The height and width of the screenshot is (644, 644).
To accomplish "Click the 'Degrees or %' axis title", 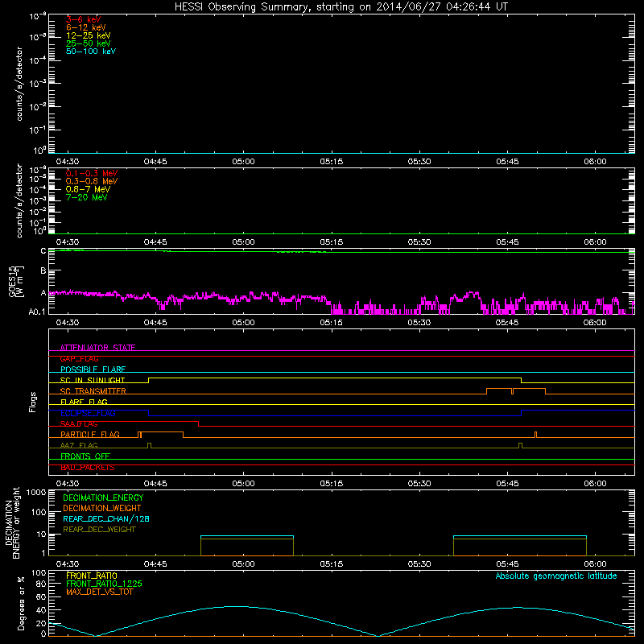I will (x=21, y=603).
